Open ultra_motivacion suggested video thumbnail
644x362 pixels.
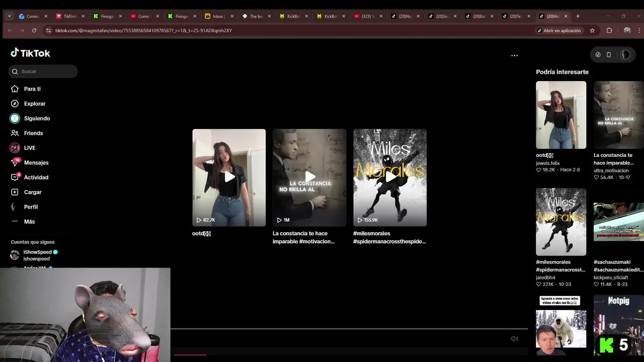(x=619, y=115)
